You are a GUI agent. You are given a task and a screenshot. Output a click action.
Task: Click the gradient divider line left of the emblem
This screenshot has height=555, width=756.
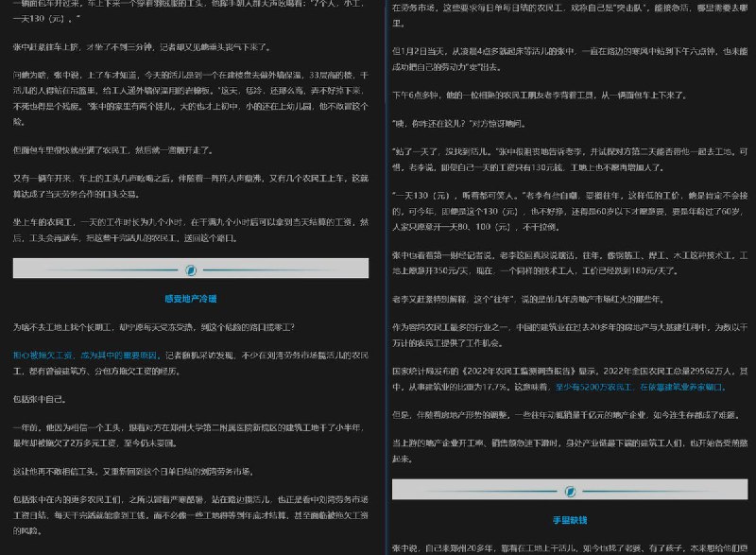pos(113,269)
